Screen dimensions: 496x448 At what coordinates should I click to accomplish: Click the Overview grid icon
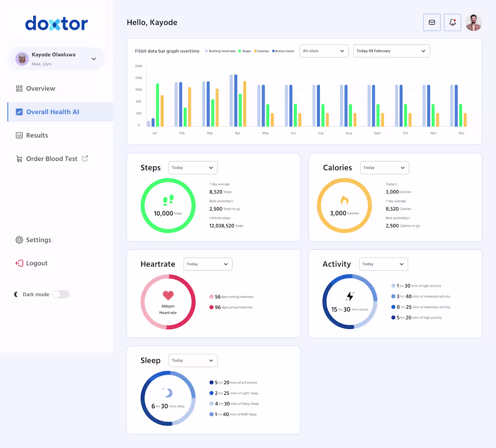point(18,88)
